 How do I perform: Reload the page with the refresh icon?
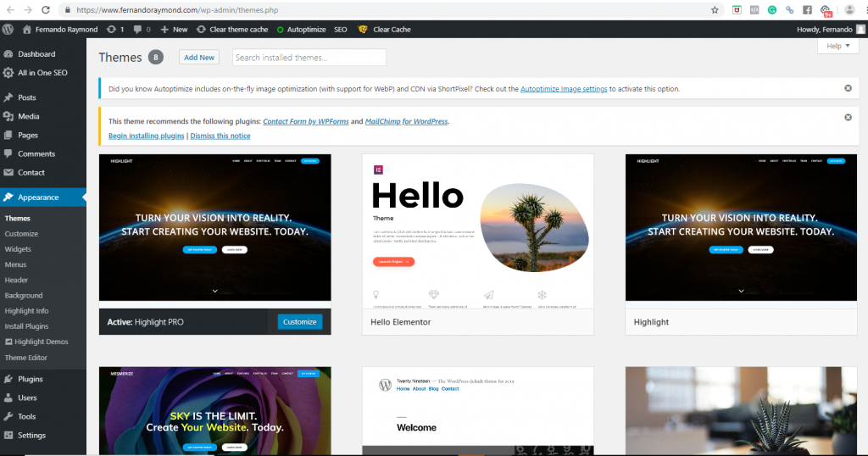tap(46, 10)
